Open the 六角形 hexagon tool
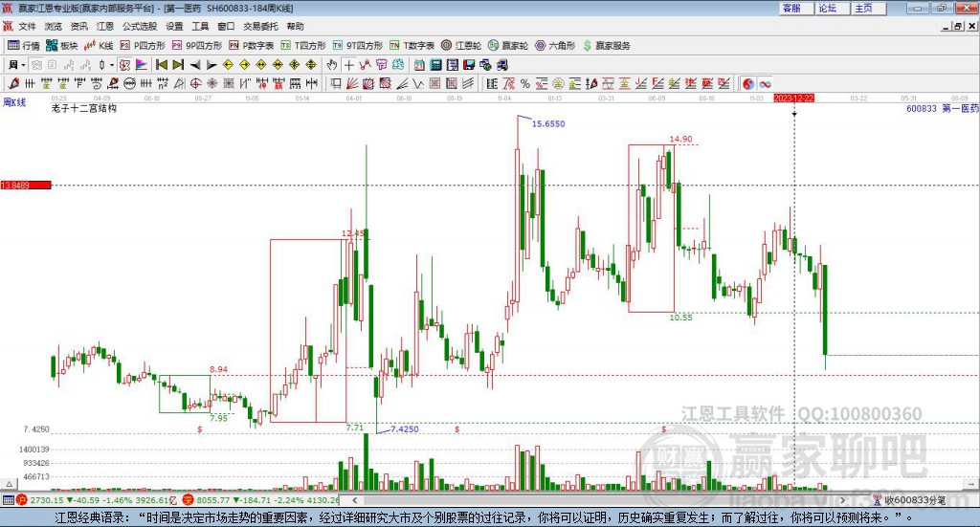Viewport: 980px width, 527px height. click(555, 46)
